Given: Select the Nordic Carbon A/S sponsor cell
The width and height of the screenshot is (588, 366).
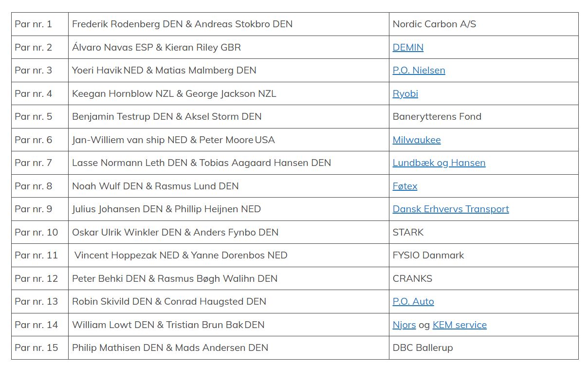Looking at the screenshot, I should pyautogui.click(x=434, y=24).
